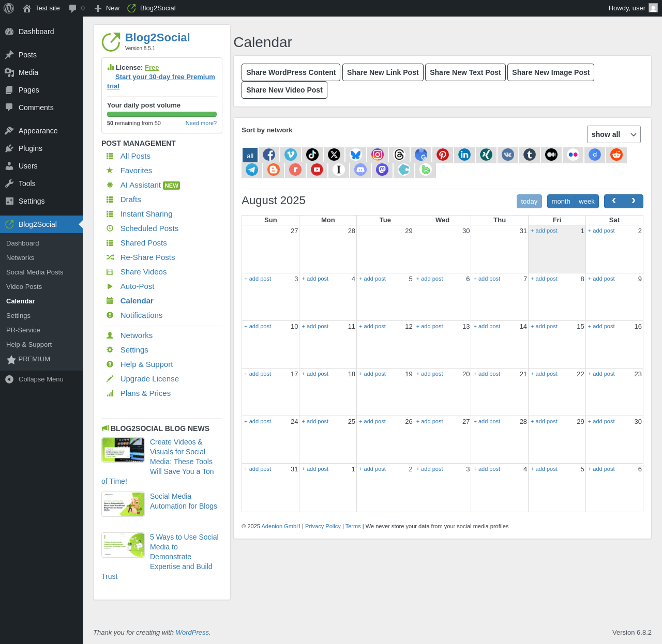Open the Privacy Policy footer link
The width and height of the screenshot is (662, 644).
pyautogui.click(x=323, y=526)
